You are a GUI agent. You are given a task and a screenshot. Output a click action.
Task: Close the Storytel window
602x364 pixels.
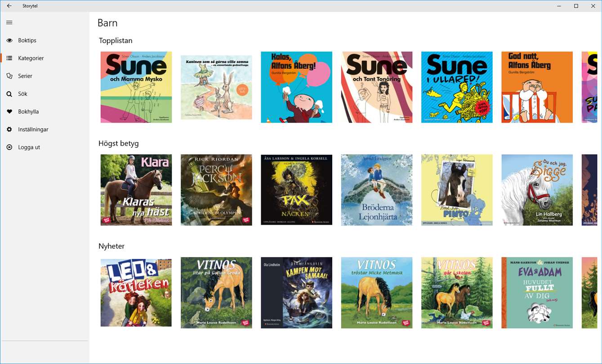(x=593, y=6)
